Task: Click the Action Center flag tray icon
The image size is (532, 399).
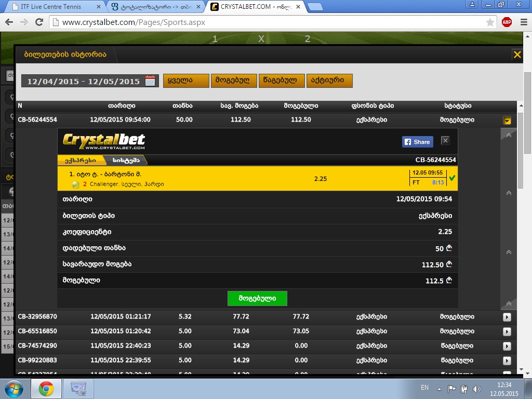Action: [x=451, y=389]
